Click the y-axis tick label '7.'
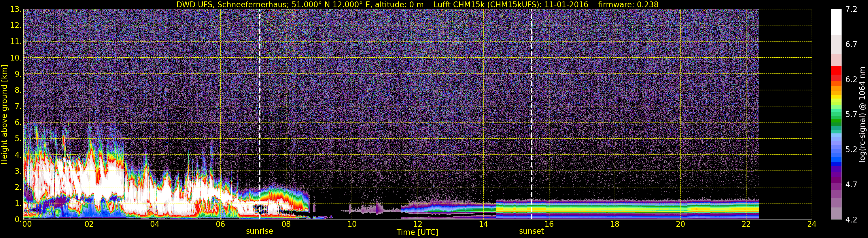 pyautogui.click(x=18, y=107)
